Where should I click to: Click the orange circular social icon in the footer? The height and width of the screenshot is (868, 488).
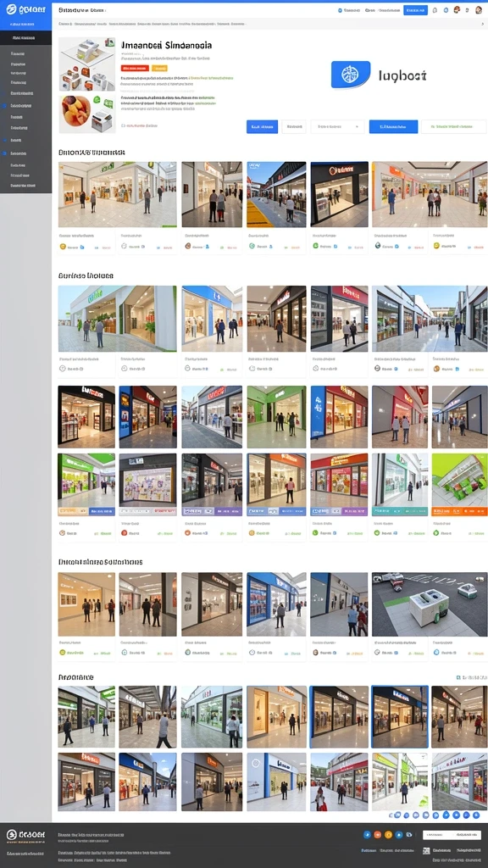[x=377, y=834]
